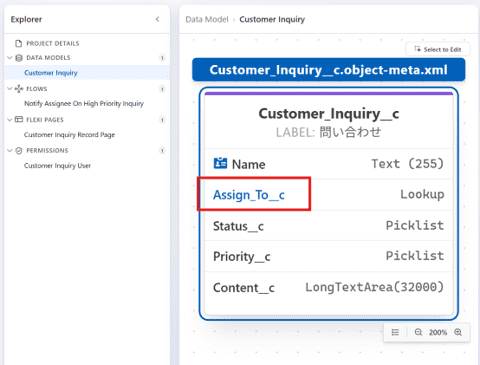Click the Data Models database icon
This screenshot has height=365, width=480.
click(x=19, y=58)
